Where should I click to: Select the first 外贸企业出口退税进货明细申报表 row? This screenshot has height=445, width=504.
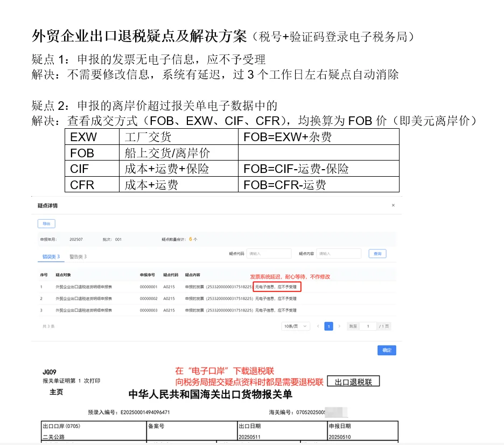coord(86,287)
